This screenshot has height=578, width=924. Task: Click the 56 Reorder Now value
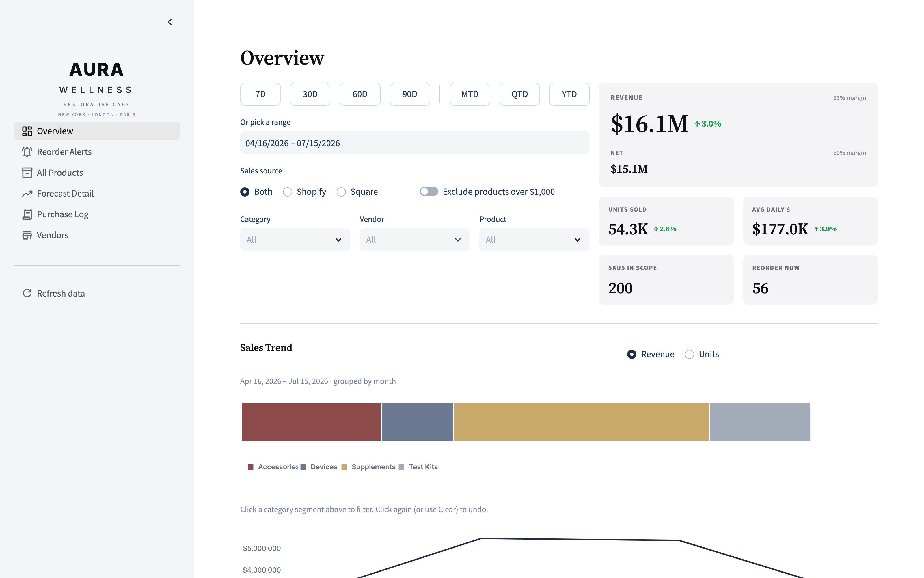760,288
